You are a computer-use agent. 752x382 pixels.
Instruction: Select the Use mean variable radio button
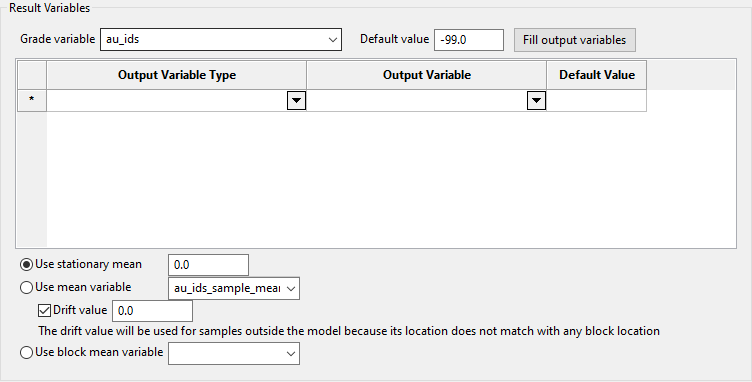click(x=27, y=288)
